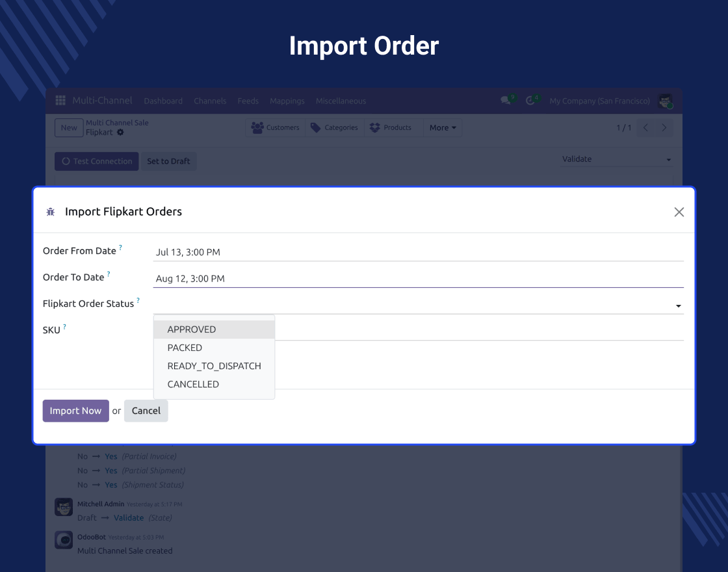Open help tooltip for Order To Date
This screenshot has width=728, height=572.
click(109, 274)
